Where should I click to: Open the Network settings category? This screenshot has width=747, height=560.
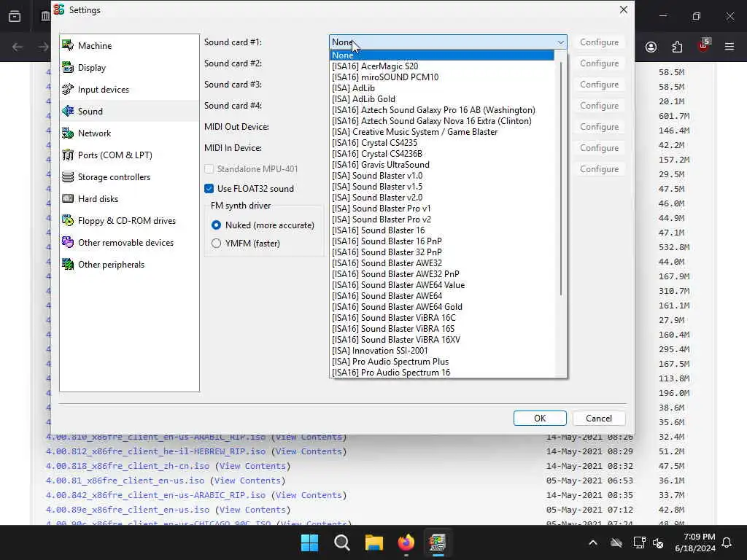tap(129, 133)
